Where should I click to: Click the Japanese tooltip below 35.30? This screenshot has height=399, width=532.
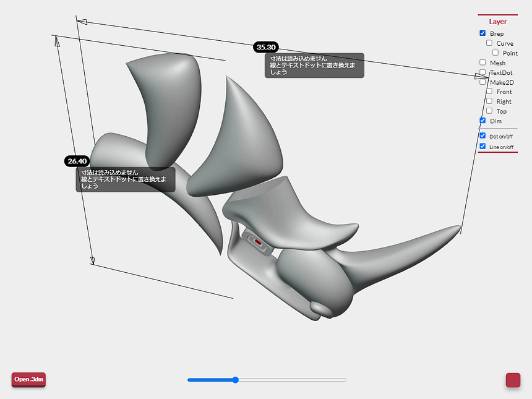click(x=314, y=65)
